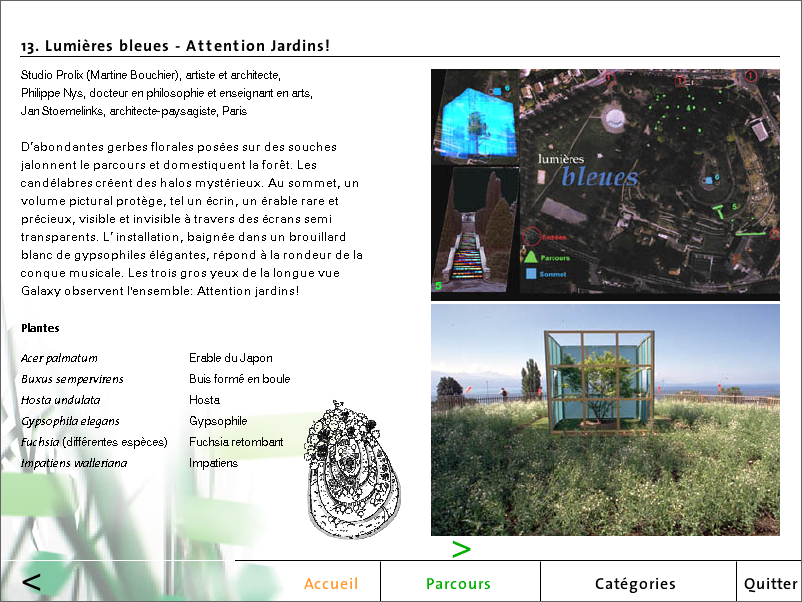
Task: Click the blue illuminated cube thumbnail
Action: point(474,118)
